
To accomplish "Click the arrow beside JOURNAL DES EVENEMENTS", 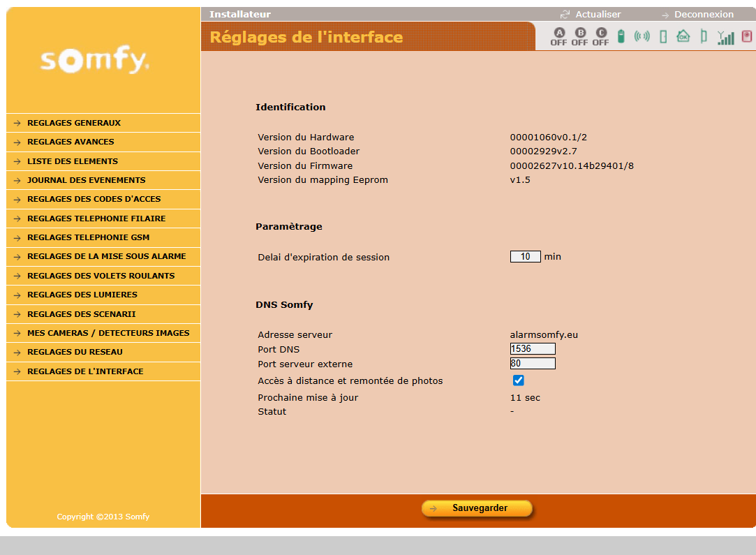I will (x=17, y=180).
